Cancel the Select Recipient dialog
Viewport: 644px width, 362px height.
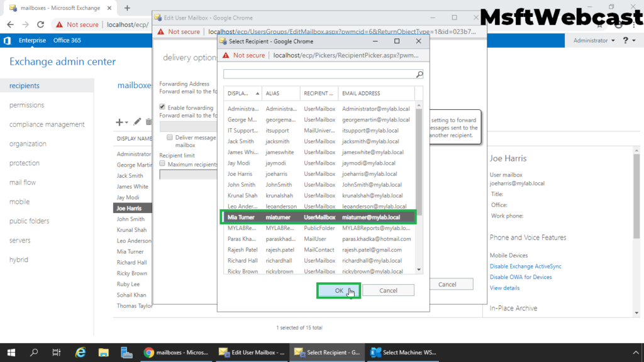pos(388,290)
